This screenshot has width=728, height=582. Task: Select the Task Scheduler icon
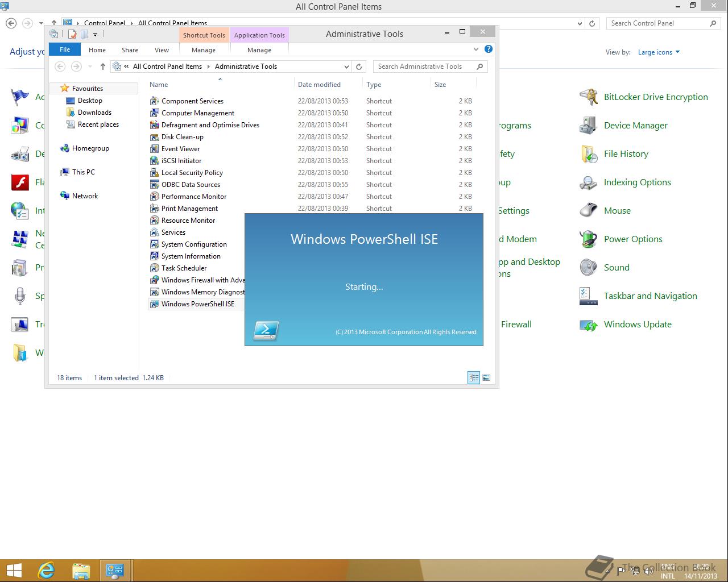[x=154, y=268]
